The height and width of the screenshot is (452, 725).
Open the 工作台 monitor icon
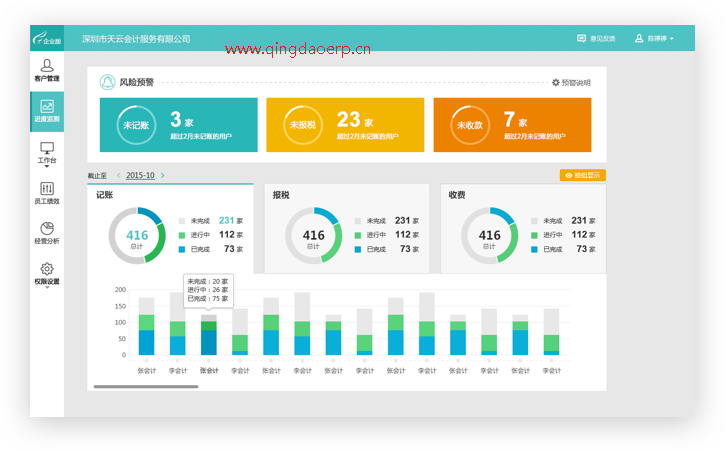(47, 151)
